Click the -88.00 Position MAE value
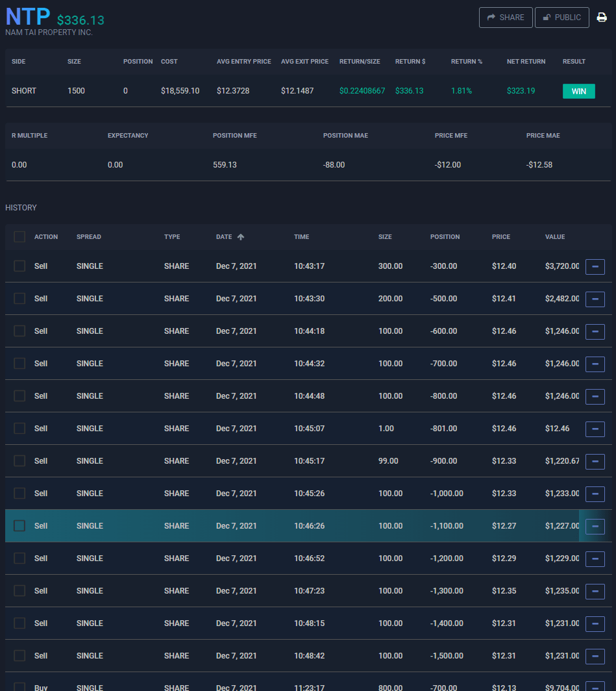Image resolution: width=616 pixels, height=691 pixels. [x=334, y=165]
